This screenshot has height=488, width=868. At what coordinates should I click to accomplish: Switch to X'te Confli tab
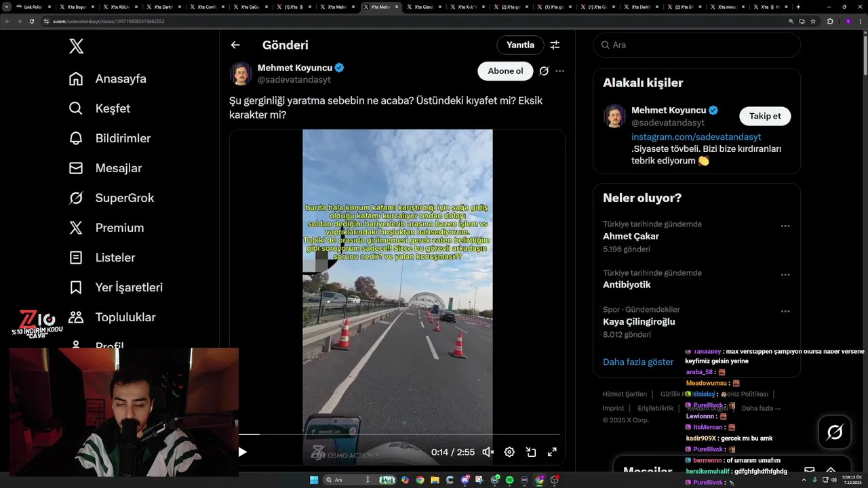(206, 7)
